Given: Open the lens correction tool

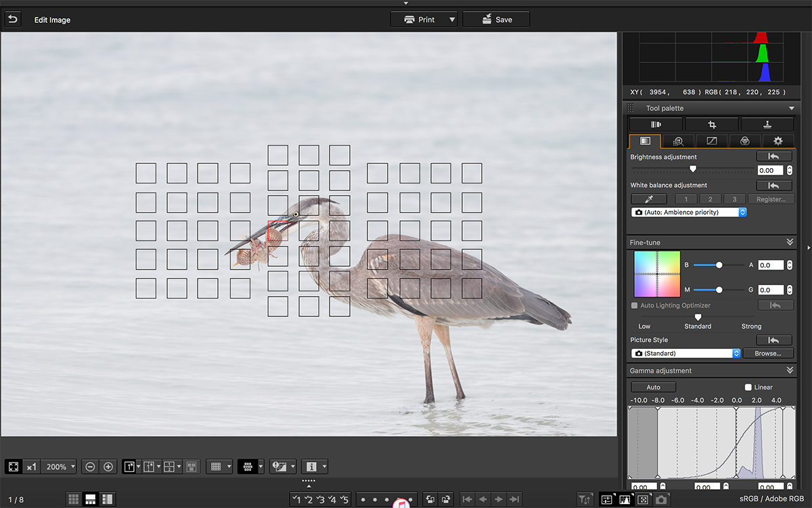Looking at the screenshot, I should point(656,125).
